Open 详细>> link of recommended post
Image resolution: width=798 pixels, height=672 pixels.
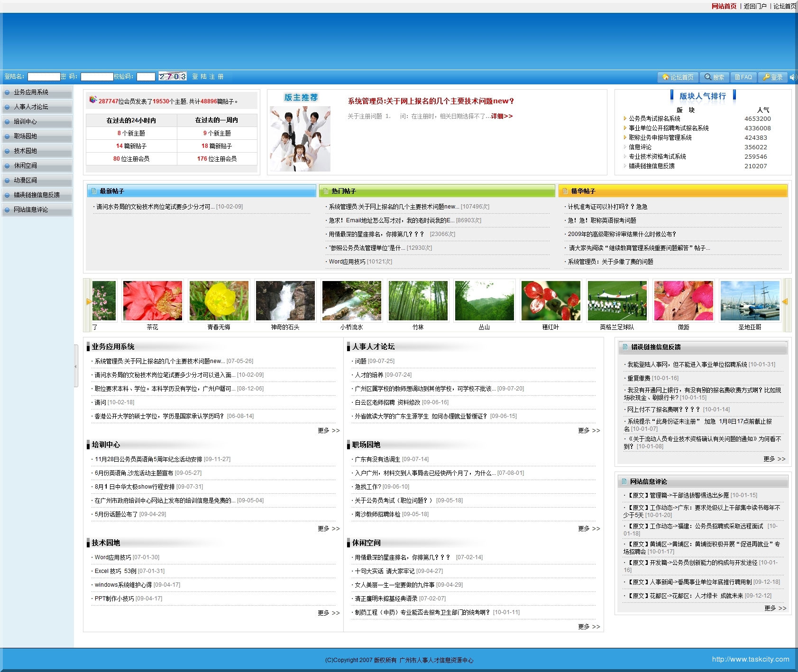click(502, 116)
